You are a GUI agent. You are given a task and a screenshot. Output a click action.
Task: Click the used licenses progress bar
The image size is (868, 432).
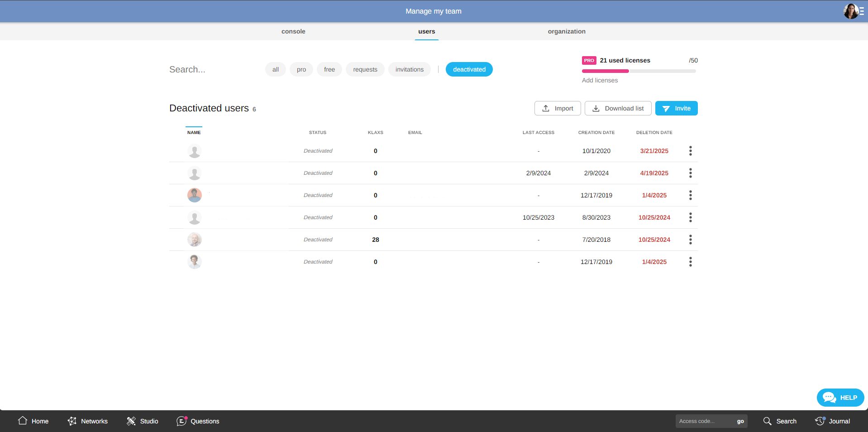639,71
